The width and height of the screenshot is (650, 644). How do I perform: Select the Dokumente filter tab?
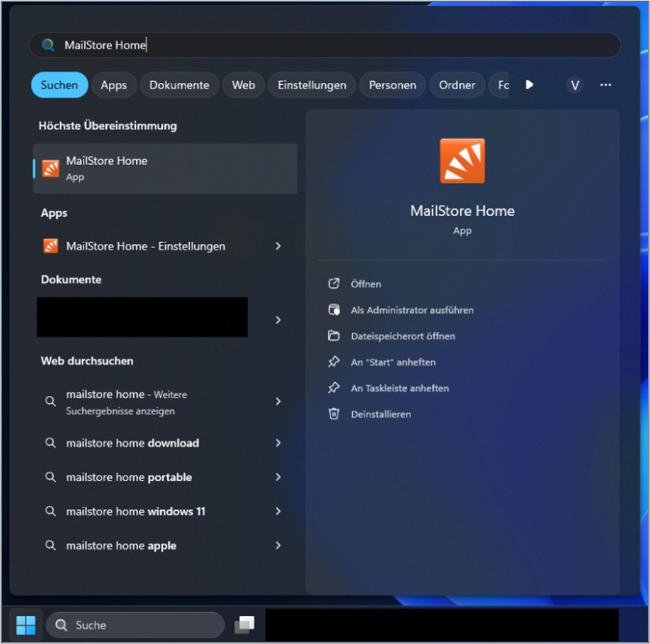click(179, 85)
